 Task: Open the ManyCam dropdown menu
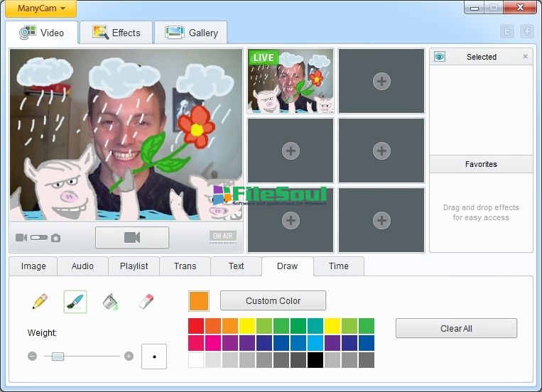(41, 9)
